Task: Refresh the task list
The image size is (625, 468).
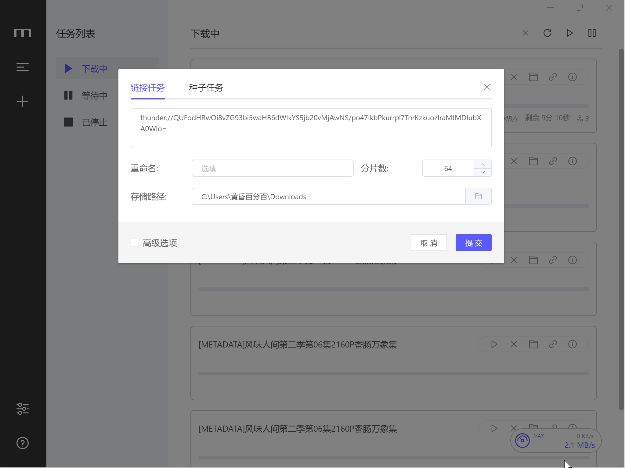Action: pos(547,33)
